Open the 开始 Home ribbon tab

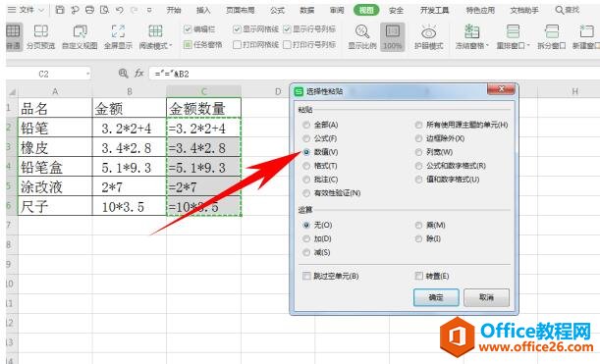tap(174, 10)
